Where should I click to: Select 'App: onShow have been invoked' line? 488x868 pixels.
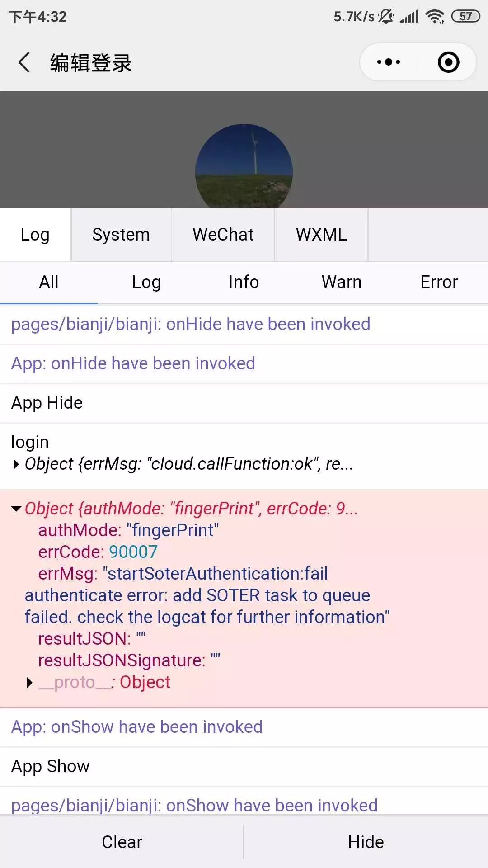[244, 727]
